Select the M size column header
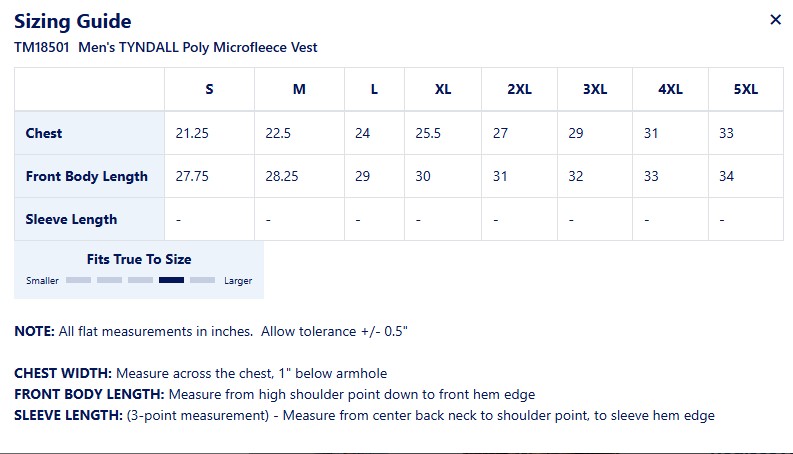The image size is (793, 454). pos(299,89)
